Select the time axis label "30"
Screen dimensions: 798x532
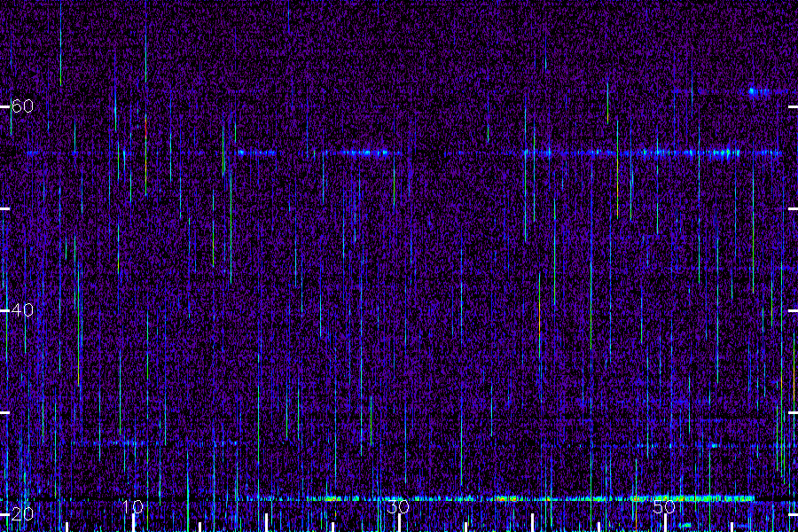[x=398, y=506]
